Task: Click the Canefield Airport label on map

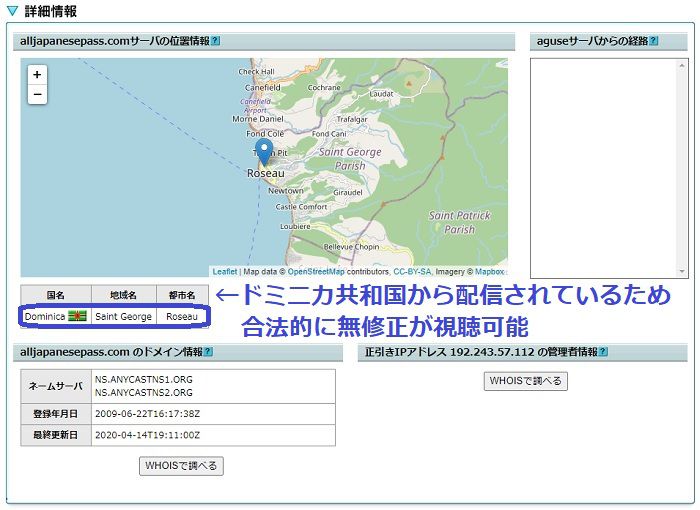Action: pos(256,106)
